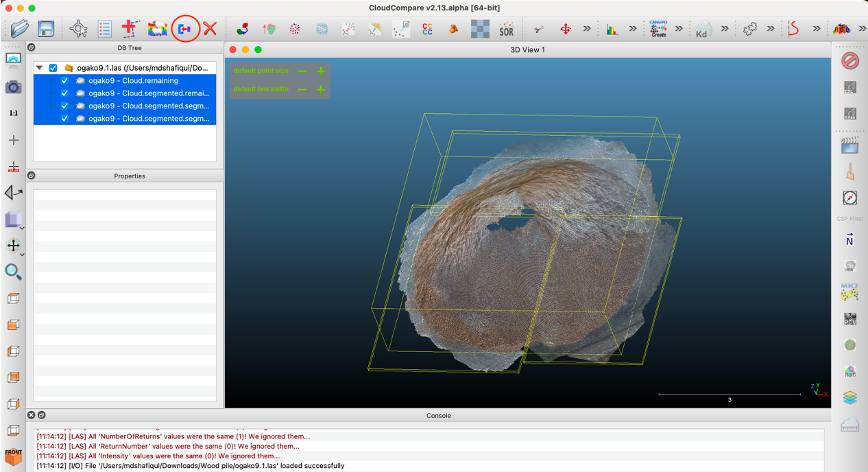Set the FRONT view orange cube
This screenshot has width=868, height=472.
(13, 456)
